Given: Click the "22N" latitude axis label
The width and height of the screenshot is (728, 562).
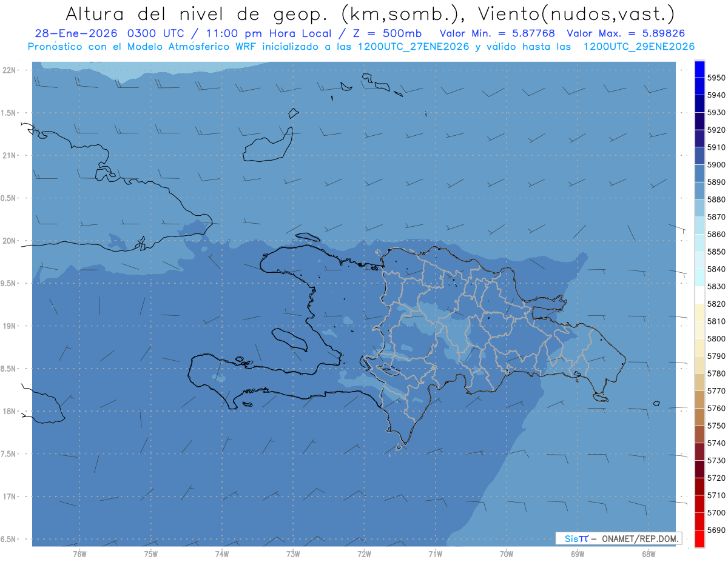Looking at the screenshot, I should tap(9, 70).
